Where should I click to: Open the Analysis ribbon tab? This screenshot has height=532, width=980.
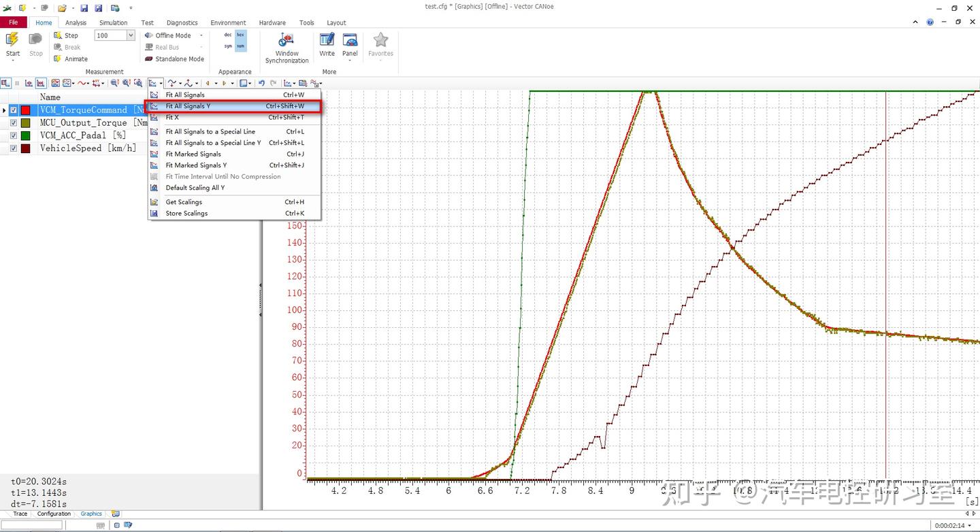coord(76,22)
